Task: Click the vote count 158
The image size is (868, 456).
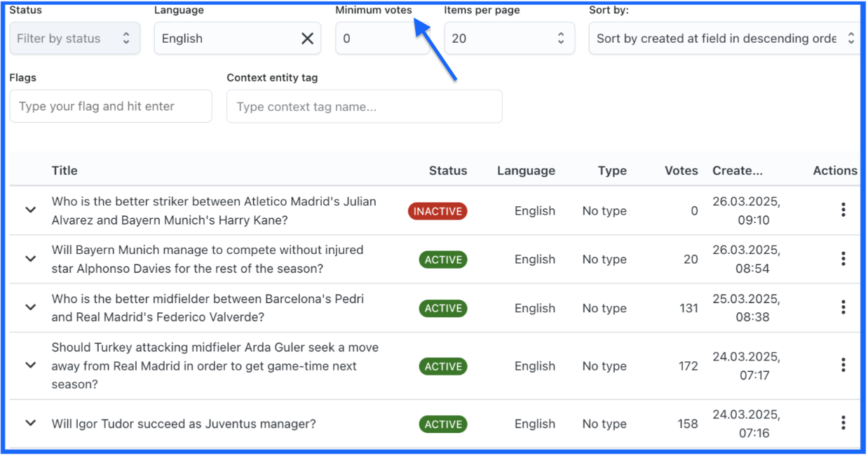Action: (688, 424)
